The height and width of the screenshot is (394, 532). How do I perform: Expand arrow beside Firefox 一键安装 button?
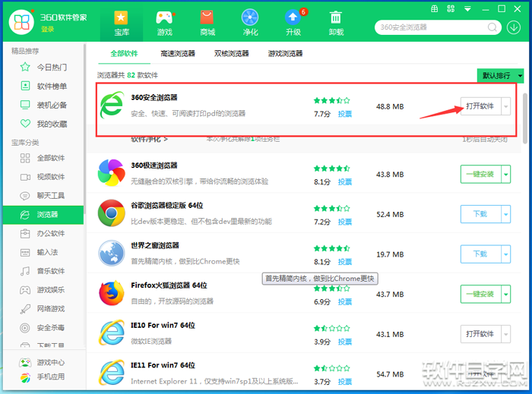pyautogui.click(x=506, y=294)
